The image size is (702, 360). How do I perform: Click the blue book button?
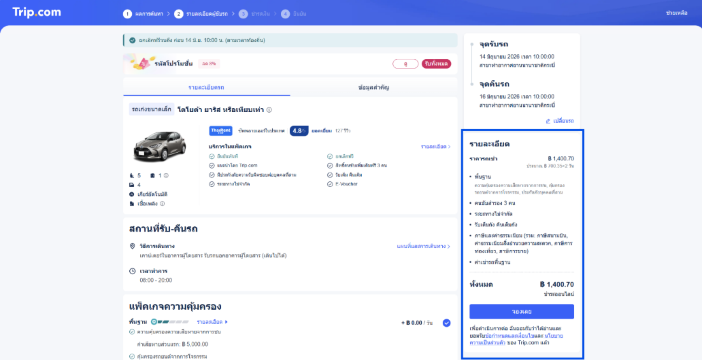(x=522, y=312)
